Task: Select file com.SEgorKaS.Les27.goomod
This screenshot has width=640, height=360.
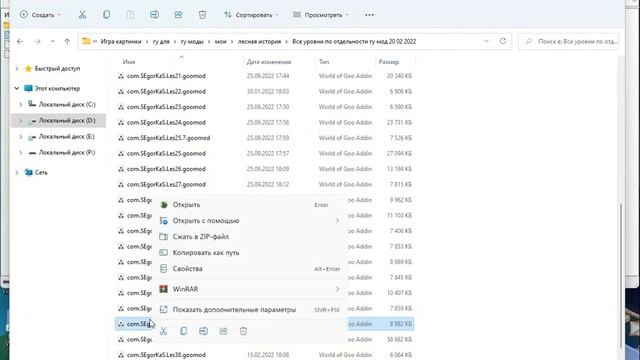Action: [265, 184]
